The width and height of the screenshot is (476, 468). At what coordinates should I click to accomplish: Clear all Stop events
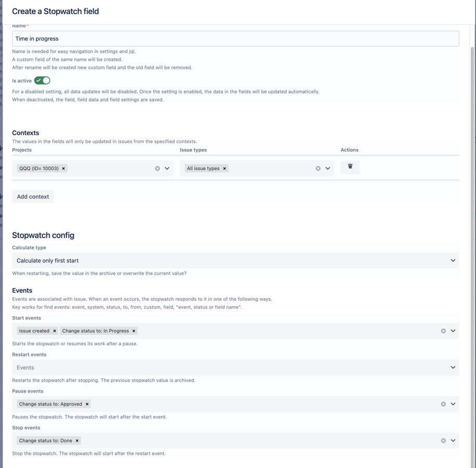click(443, 440)
